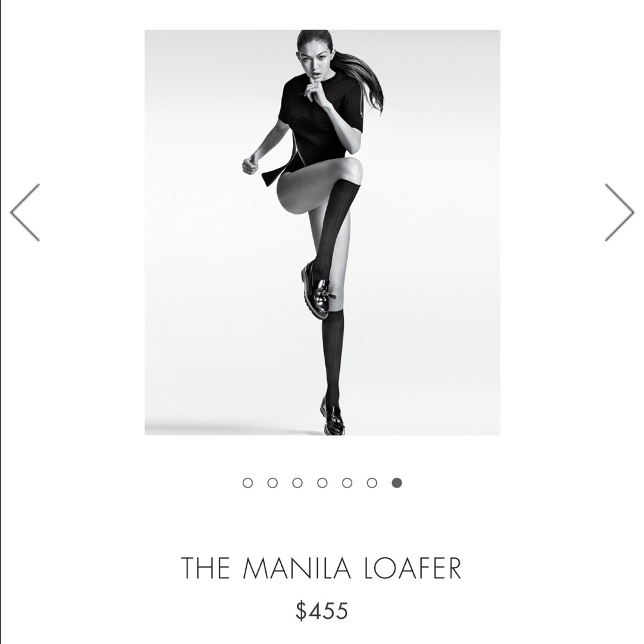Click the loafer on the standing foot

(x=333, y=415)
